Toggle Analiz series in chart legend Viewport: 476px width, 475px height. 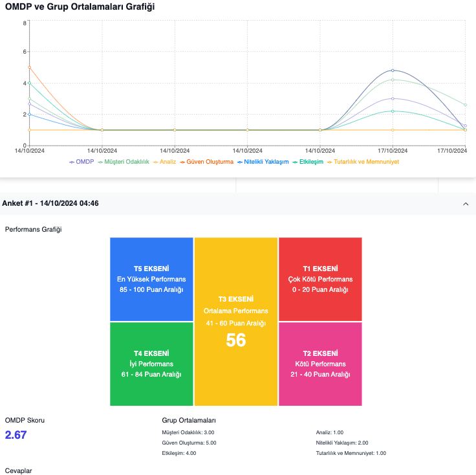click(164, 162)
